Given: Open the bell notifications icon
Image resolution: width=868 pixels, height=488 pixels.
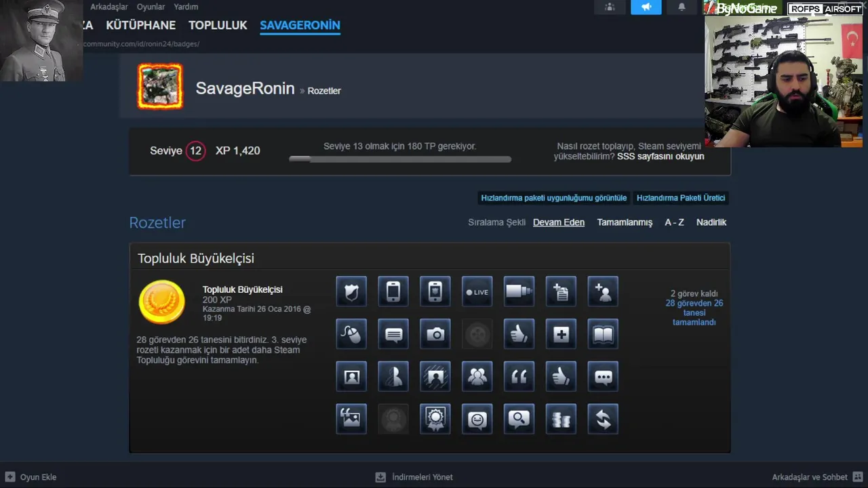Looking at the screenshot, I should [682, 7].
